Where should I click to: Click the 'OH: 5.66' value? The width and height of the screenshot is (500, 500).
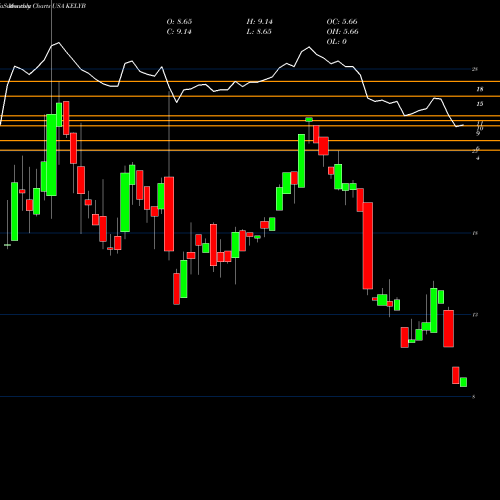click(342, 32)
